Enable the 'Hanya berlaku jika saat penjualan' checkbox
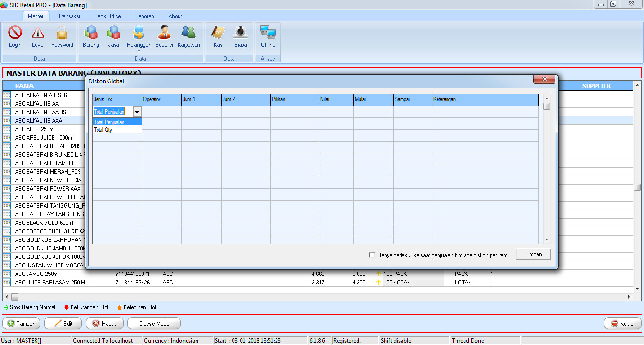Screen dimensions: 644x345 click(x=372, y=255)
